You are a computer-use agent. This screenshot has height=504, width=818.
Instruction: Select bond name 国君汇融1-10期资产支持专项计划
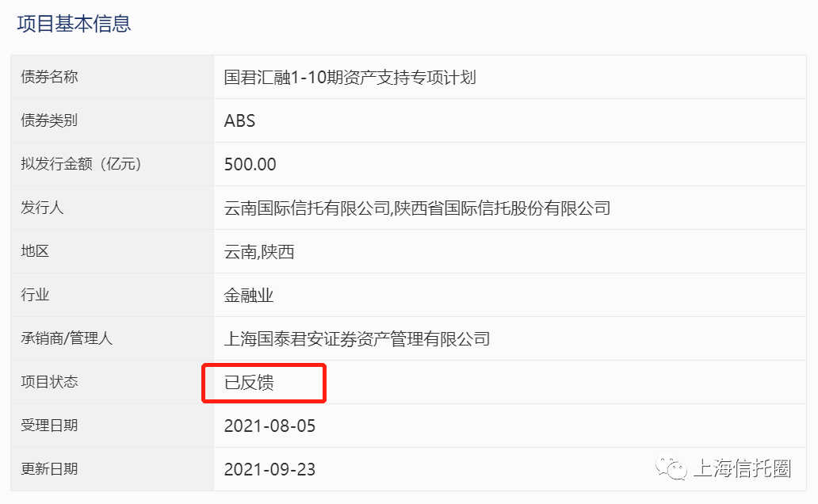(x=350, y=78)
